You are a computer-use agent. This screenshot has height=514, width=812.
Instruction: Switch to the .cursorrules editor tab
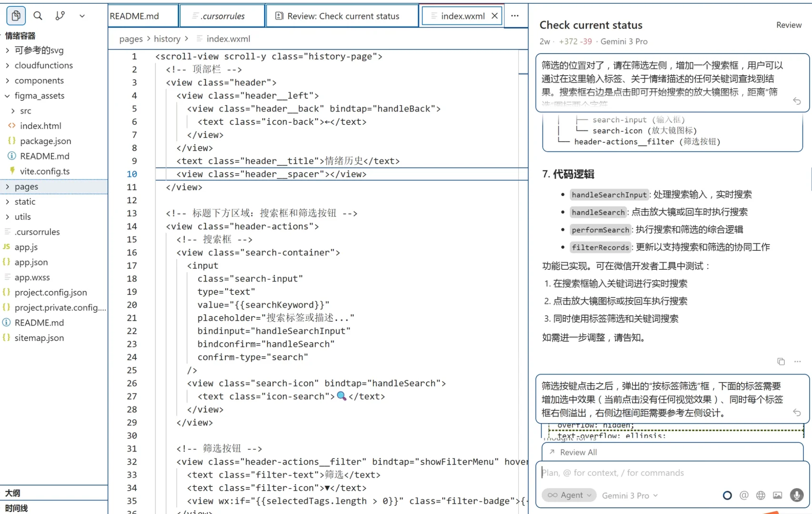[222, 16]
